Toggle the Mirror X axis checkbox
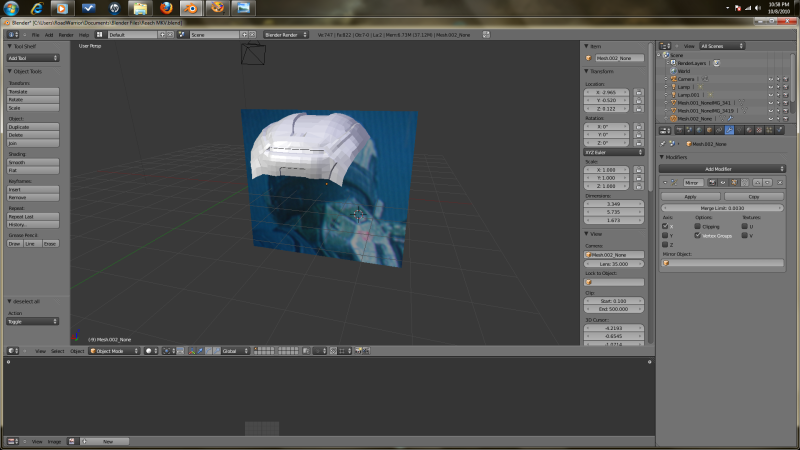Screen dimensions: 800x450 (x=665, y=226)
